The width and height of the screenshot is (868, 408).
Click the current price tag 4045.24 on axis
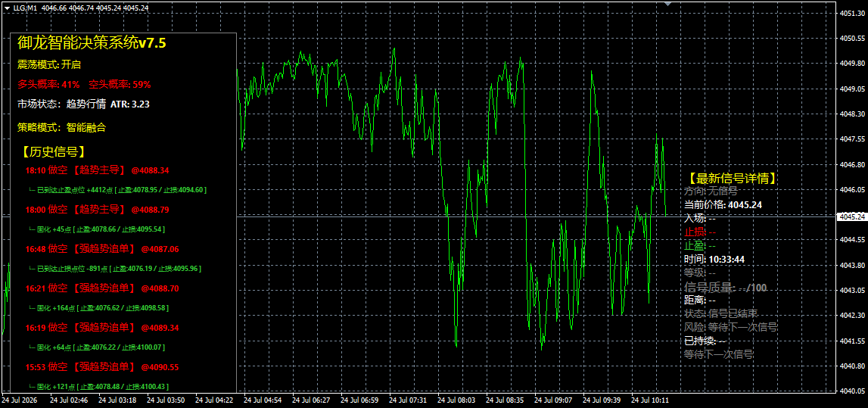pos(853,217)
